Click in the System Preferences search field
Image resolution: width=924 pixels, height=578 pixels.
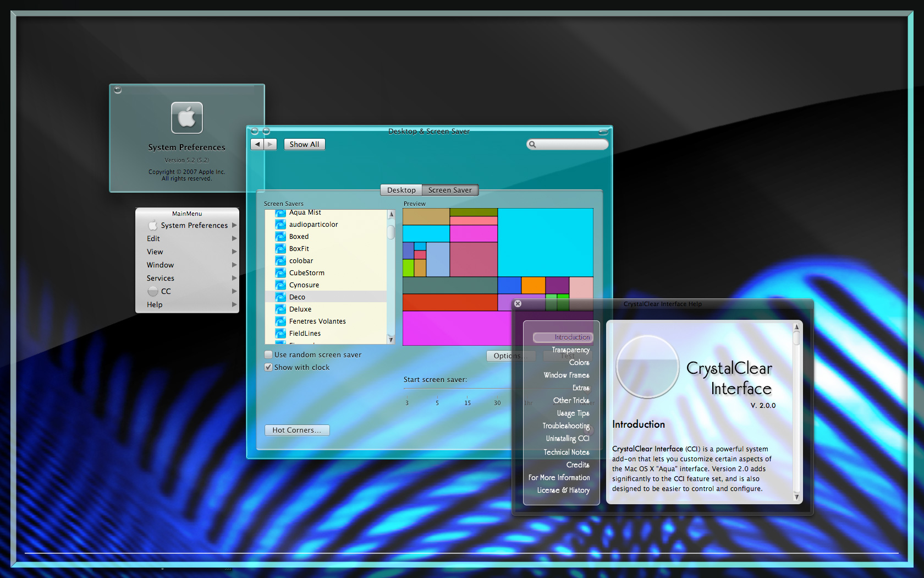click(x=568, y=144)
